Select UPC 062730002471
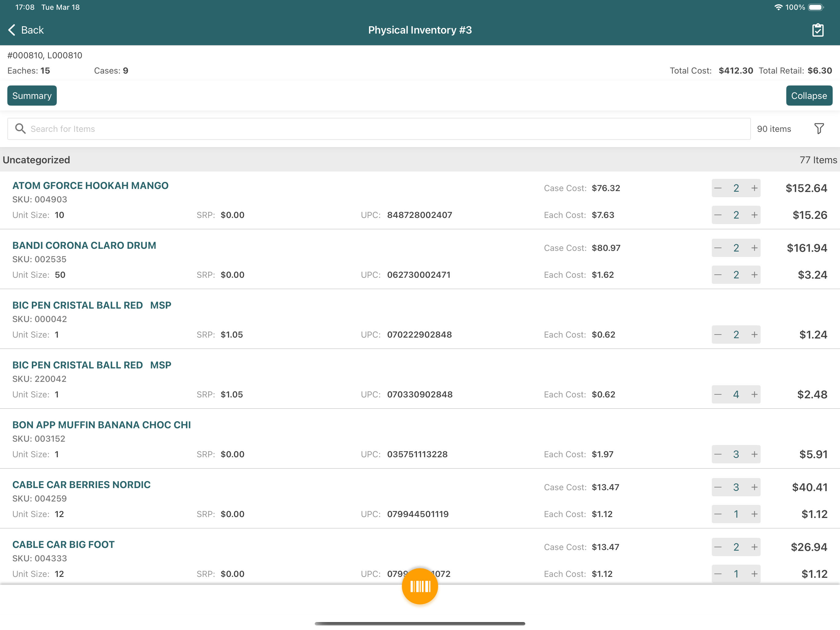Viewport: 840px width, 630px height. [419, 275]
